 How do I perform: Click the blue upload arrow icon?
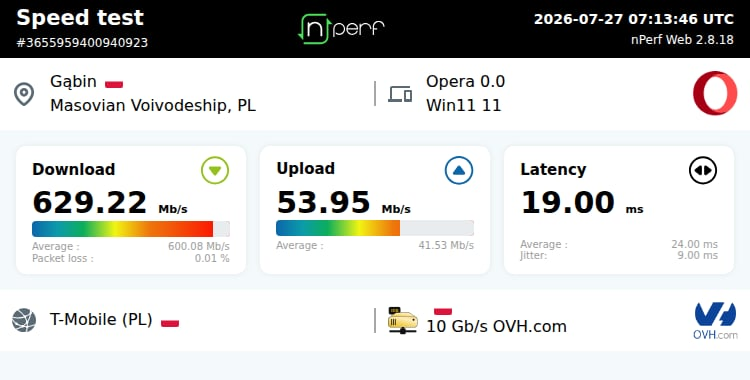[x=459, y=170]
